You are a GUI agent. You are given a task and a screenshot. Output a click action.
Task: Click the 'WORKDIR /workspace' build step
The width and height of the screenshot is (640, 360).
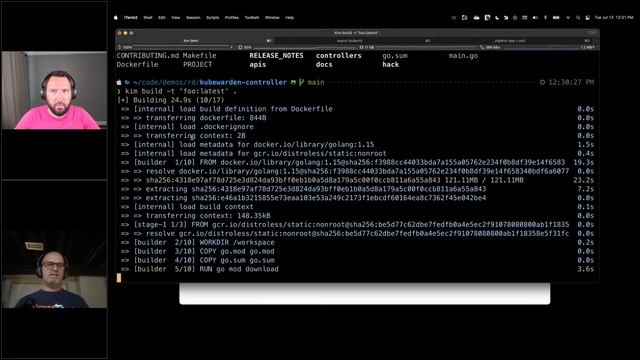[237, 242]
